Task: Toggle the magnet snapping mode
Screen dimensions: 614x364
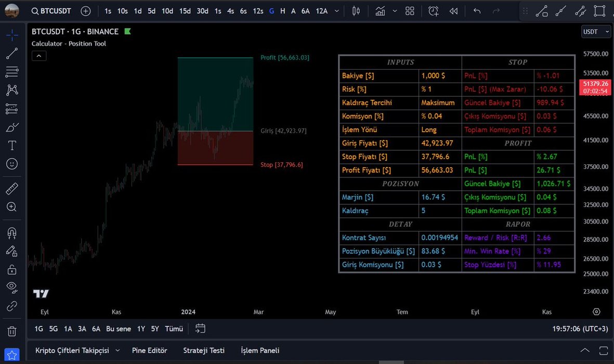Action: [x=12, y=233]
